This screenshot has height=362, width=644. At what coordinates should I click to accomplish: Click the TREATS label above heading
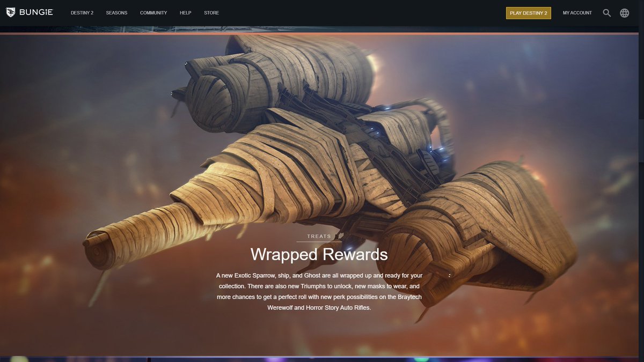[319, 236]
